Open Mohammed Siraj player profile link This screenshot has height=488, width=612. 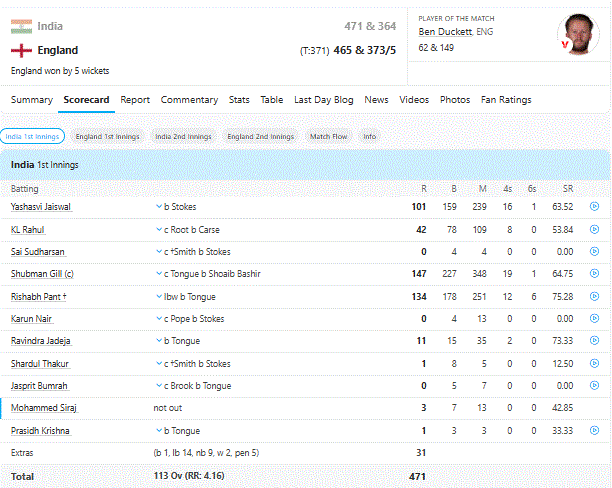[x=44, y=408]
